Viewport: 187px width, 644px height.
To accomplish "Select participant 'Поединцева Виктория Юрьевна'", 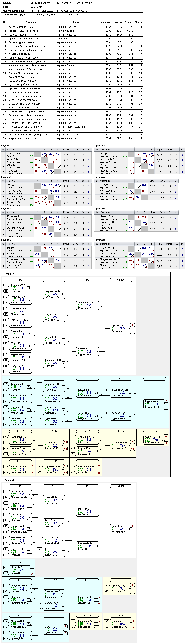I will point(26,111).
